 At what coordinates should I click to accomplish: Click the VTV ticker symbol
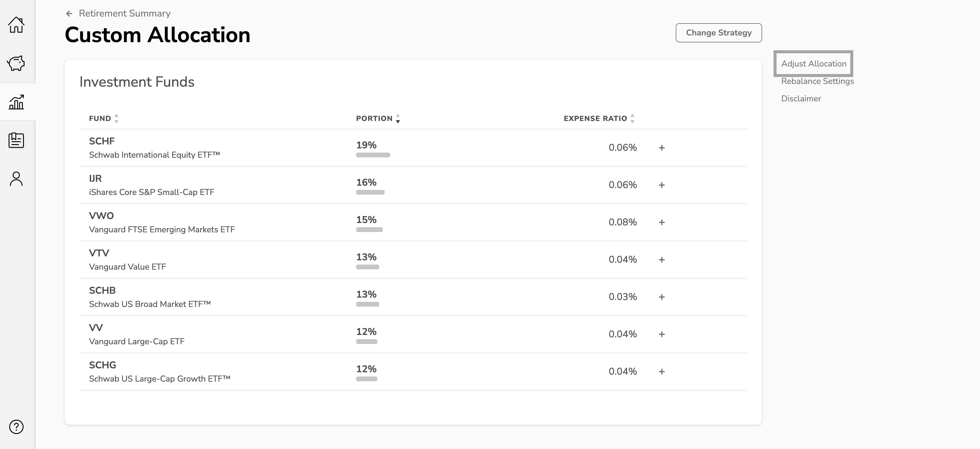[99, 253]
